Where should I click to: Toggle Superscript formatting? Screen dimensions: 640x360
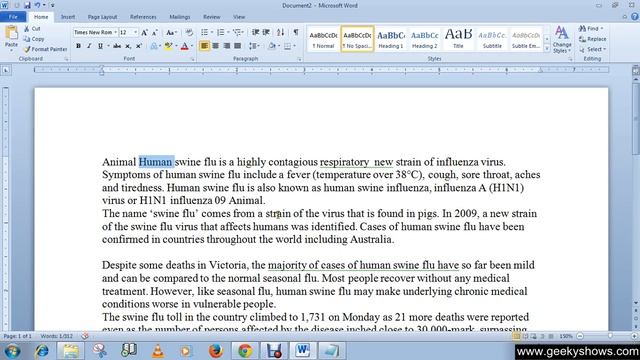[x=139, y=46]
